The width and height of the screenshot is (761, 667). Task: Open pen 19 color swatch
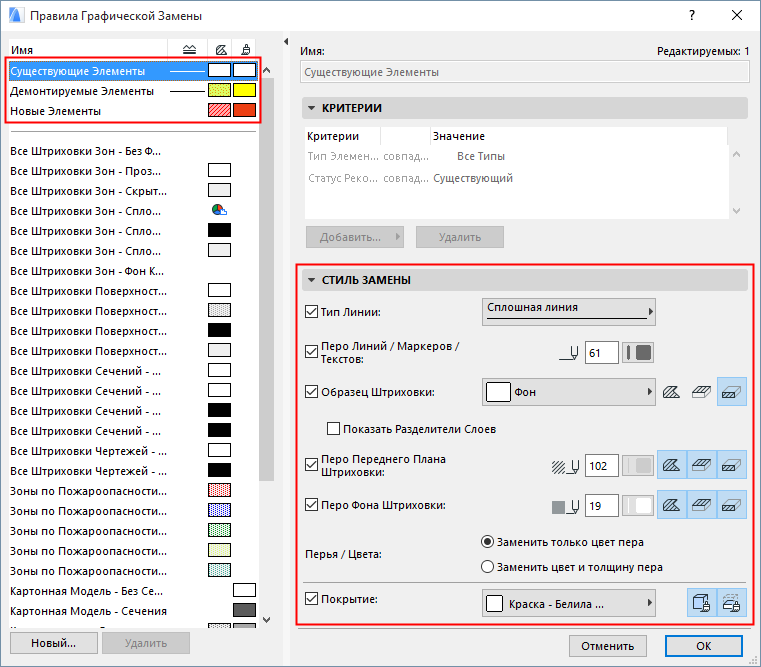click(x=638, y=506)
